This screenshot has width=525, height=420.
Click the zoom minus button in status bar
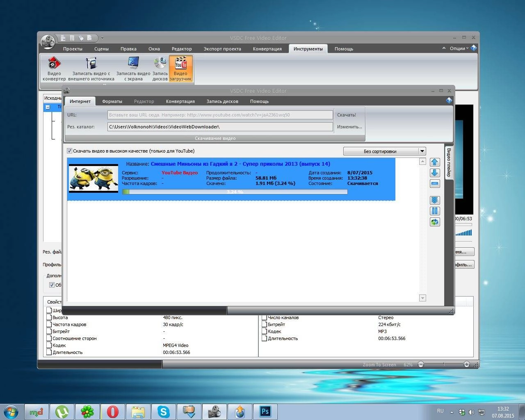(420, 364)
